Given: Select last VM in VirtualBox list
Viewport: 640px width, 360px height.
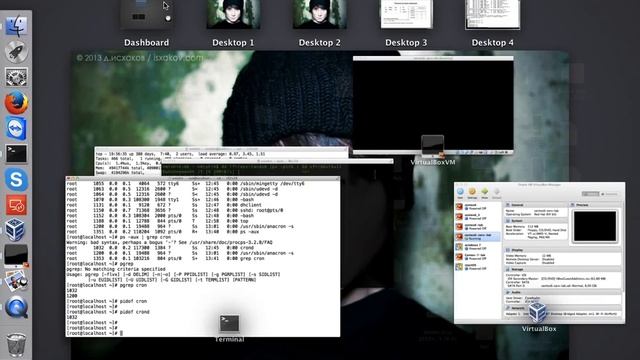Looking at the screenshot, I should [x=478, y=267].
